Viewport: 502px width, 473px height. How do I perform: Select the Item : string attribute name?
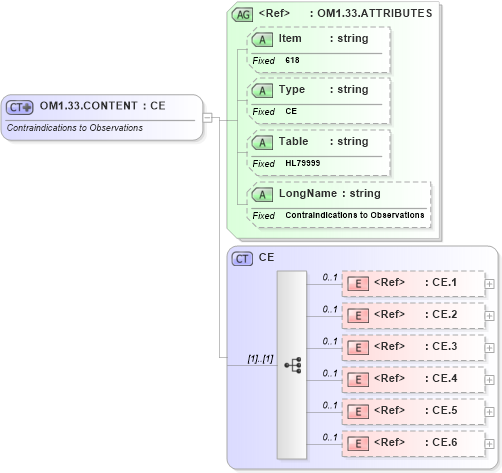(323, 38)
